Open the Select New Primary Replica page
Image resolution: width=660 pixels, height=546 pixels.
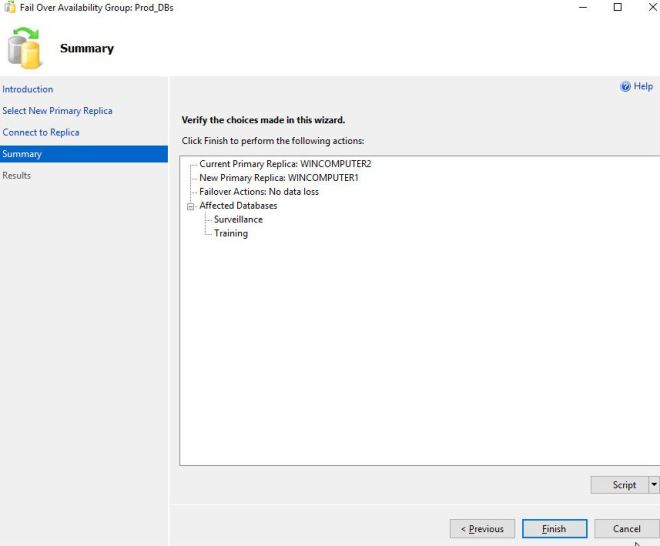[57, 111]
